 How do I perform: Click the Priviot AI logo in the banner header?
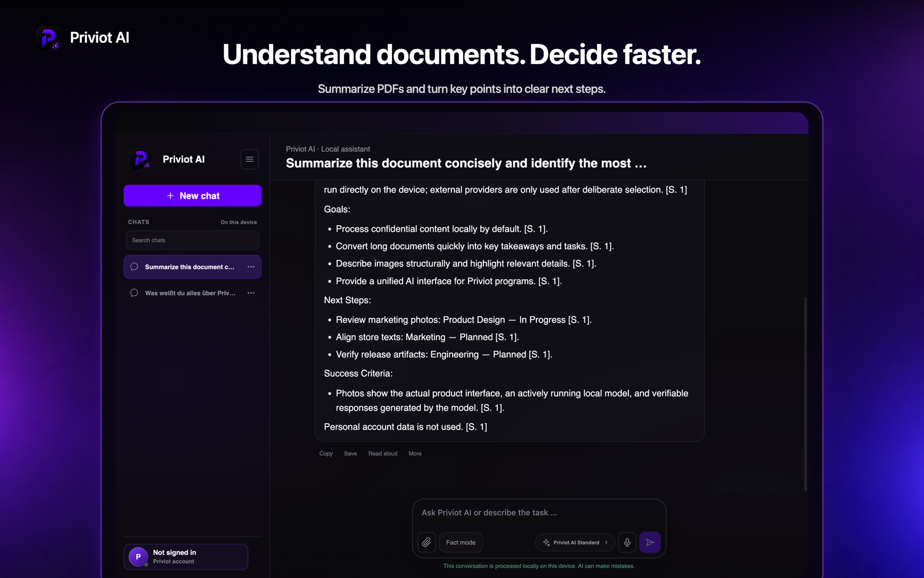tap(48, 38)
